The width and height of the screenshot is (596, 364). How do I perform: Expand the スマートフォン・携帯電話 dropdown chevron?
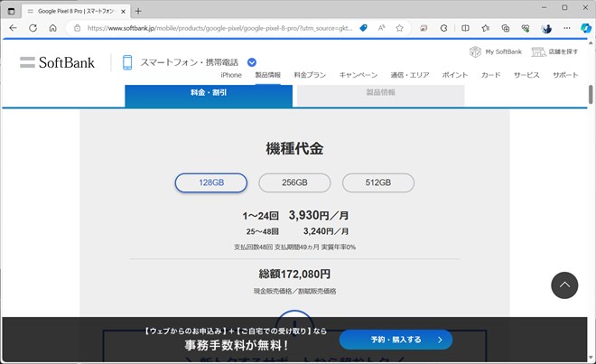tap(252, 62)
